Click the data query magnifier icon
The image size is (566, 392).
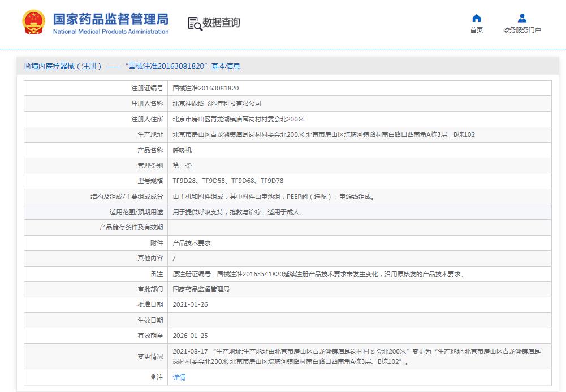(x=195, y=24)
